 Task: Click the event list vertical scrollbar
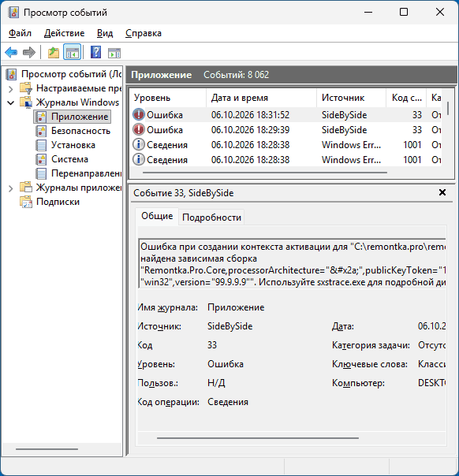click(x=448, y=109)
